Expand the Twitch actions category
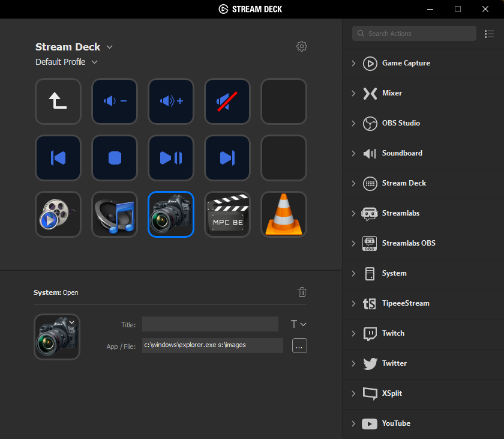This screenshot has width=504, height=439. [x=353, y=333]
